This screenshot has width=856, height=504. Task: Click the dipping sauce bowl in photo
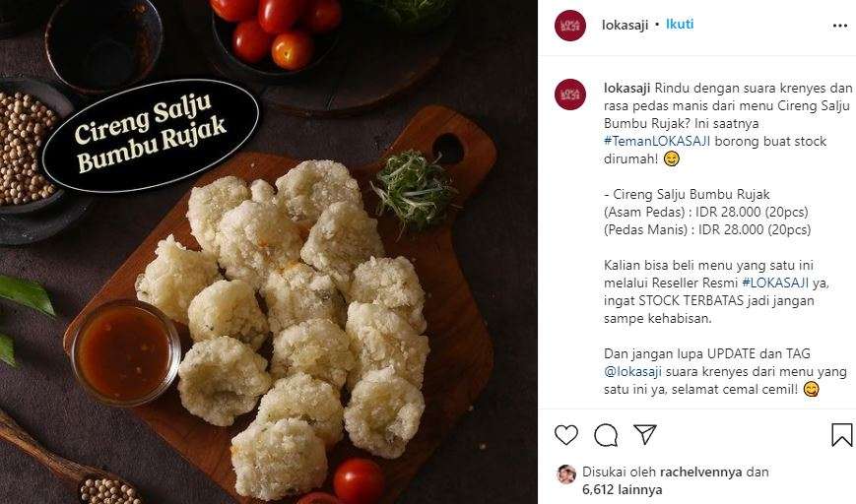[125, 351]
